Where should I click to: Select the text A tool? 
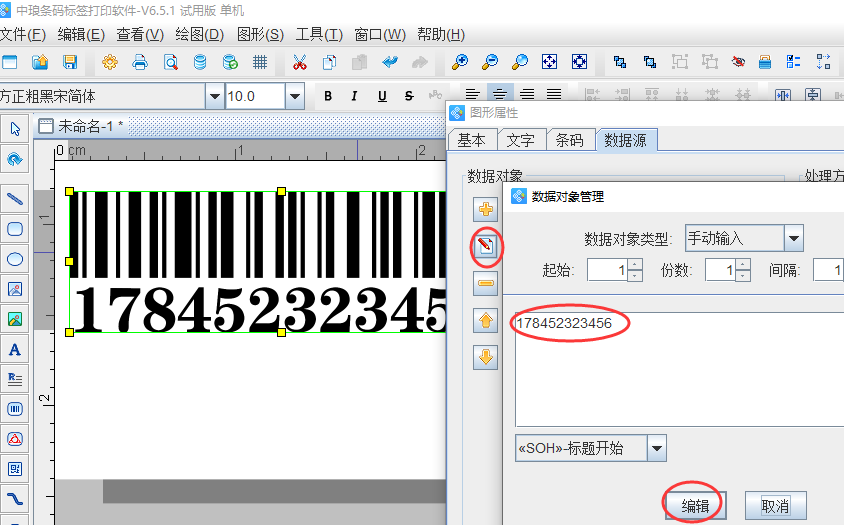tap(15, 350)
